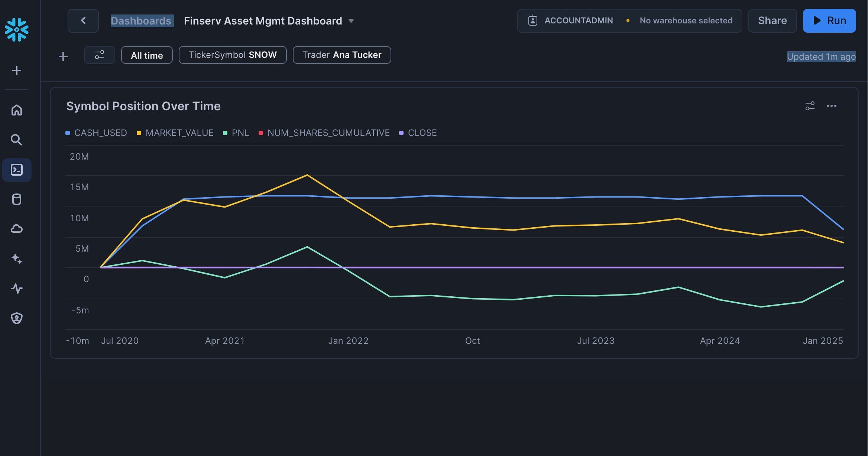Click the Share button

[x=772, y=21]
